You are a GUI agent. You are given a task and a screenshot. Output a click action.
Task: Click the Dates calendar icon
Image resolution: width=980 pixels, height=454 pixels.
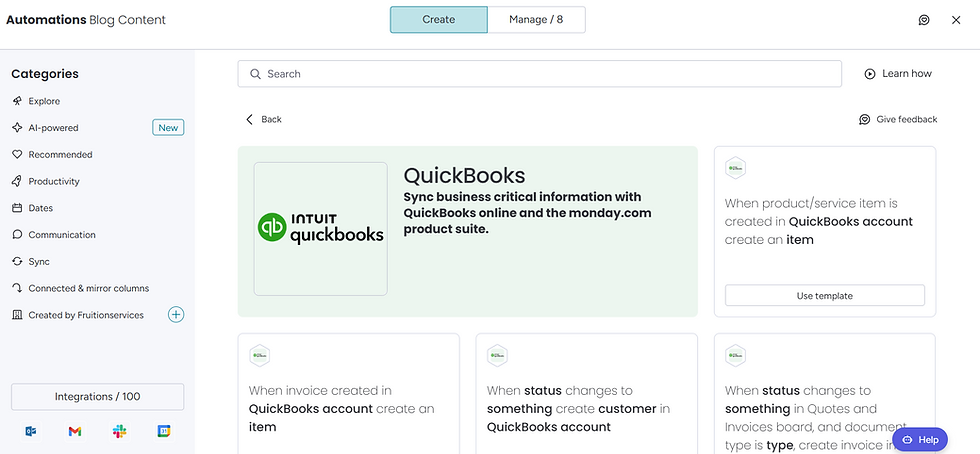pyautogui.click(x=17, y=208)
